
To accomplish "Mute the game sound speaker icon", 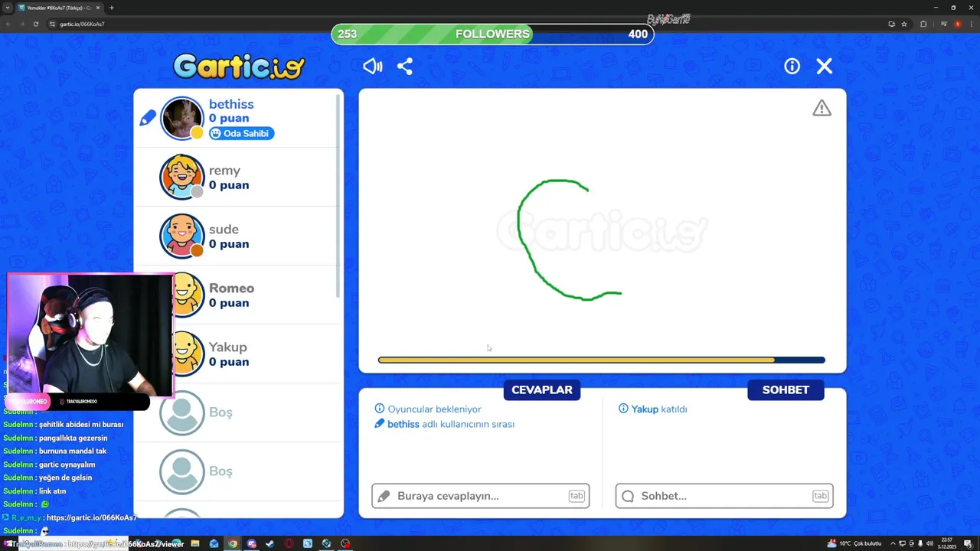I will 373,67.
